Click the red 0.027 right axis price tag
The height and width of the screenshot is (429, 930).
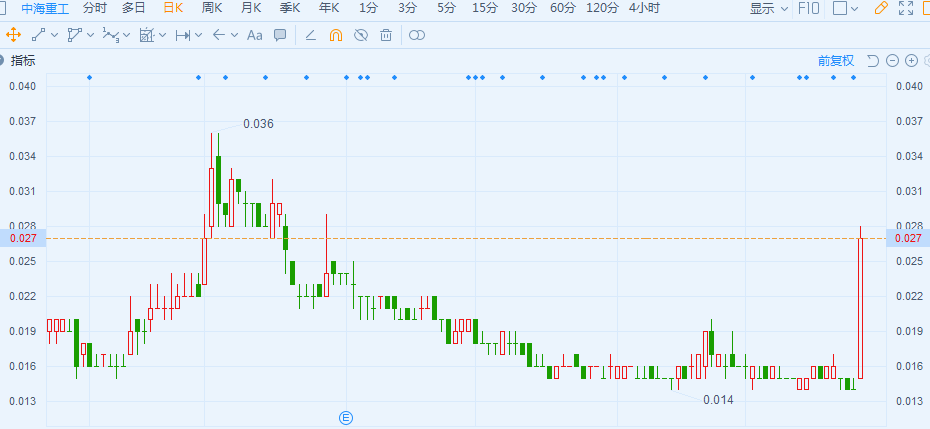click(908, 239)
